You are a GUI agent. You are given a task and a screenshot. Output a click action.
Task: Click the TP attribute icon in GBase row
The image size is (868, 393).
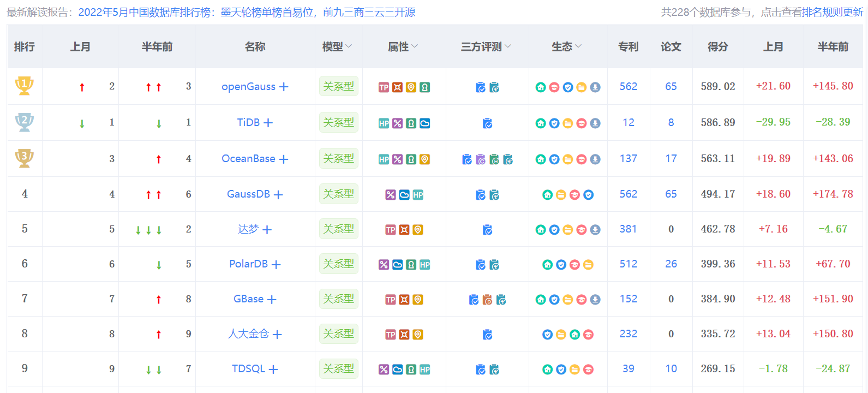[x=391, y=300]
